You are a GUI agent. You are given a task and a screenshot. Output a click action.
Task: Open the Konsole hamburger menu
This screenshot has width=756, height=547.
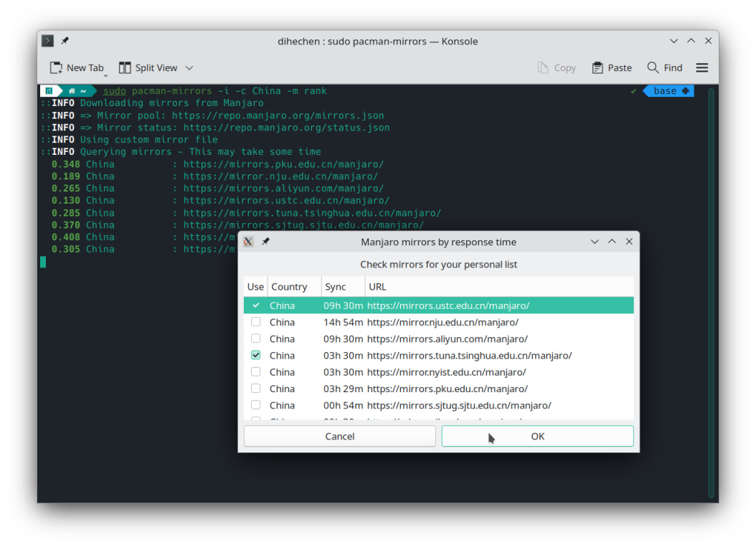[702, 67]
